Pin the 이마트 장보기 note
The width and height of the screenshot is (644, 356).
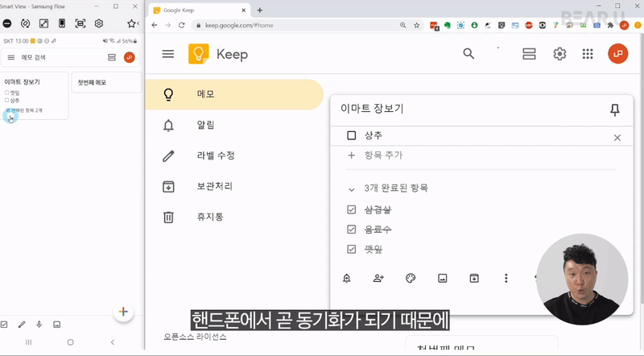(x=615, y=110)
